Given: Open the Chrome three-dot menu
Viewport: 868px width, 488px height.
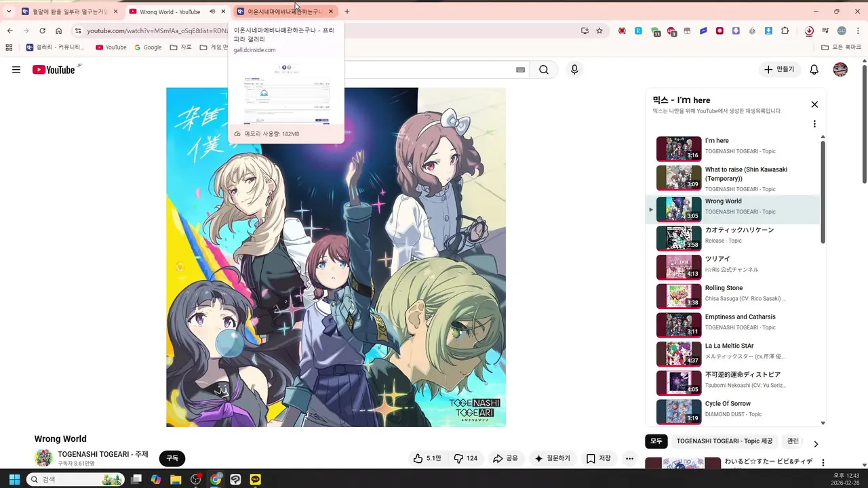Looking at the screenshot, I should click(x=858, y=30).
